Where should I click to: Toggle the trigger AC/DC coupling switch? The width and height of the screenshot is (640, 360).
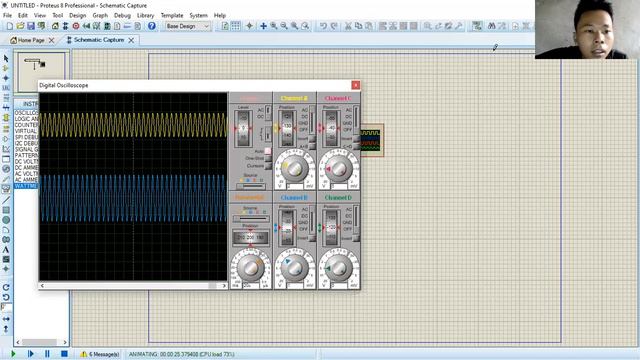pyautogui.click(x=268, y=113)
